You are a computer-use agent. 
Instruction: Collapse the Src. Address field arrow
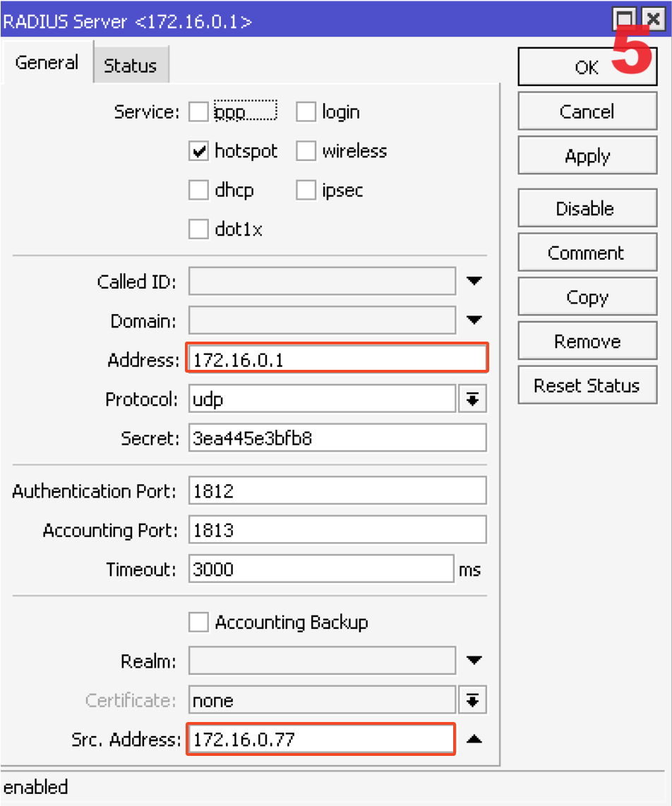point(474,740)
